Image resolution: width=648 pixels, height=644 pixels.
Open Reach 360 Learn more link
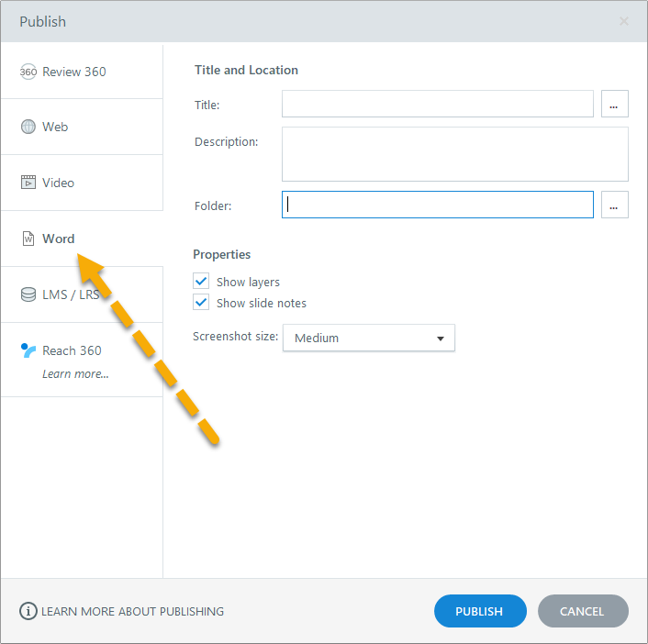coord(75,373)
